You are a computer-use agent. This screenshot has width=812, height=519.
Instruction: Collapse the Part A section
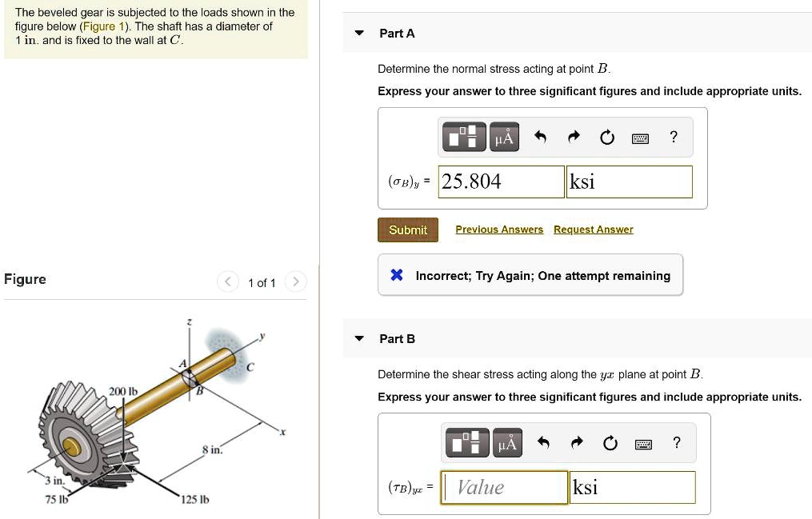click(x=358, y=33)
